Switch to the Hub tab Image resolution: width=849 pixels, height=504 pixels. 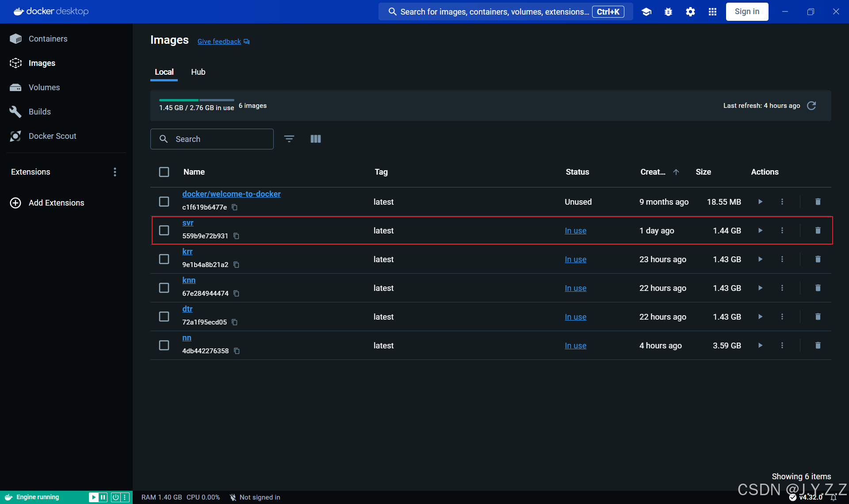[198, 72]
